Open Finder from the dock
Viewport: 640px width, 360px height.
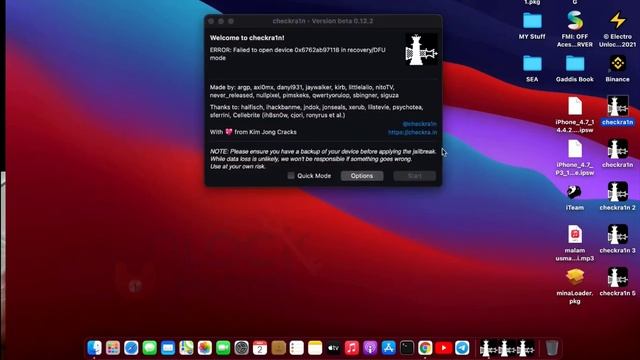coord(94,348)
